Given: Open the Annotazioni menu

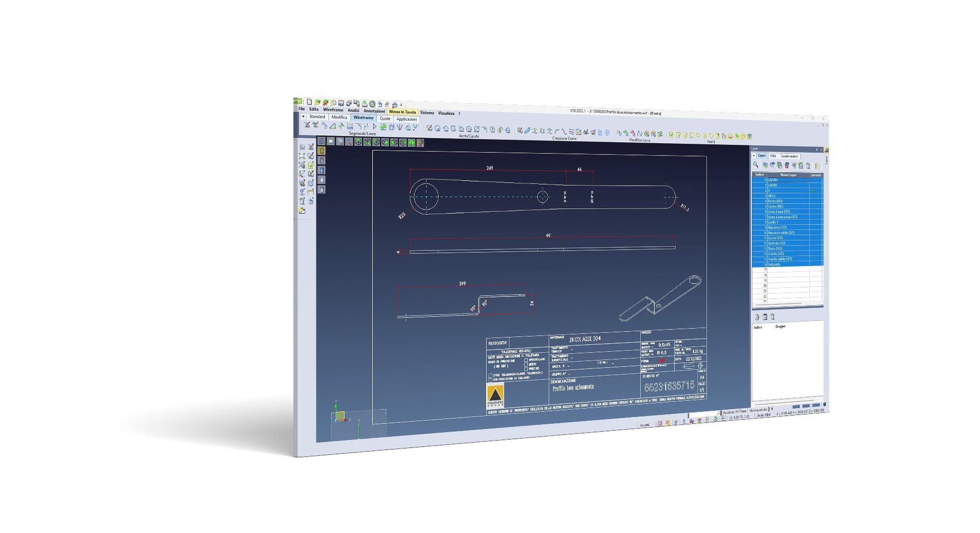Looking at the screenshot, I should [x=374, y=111].
